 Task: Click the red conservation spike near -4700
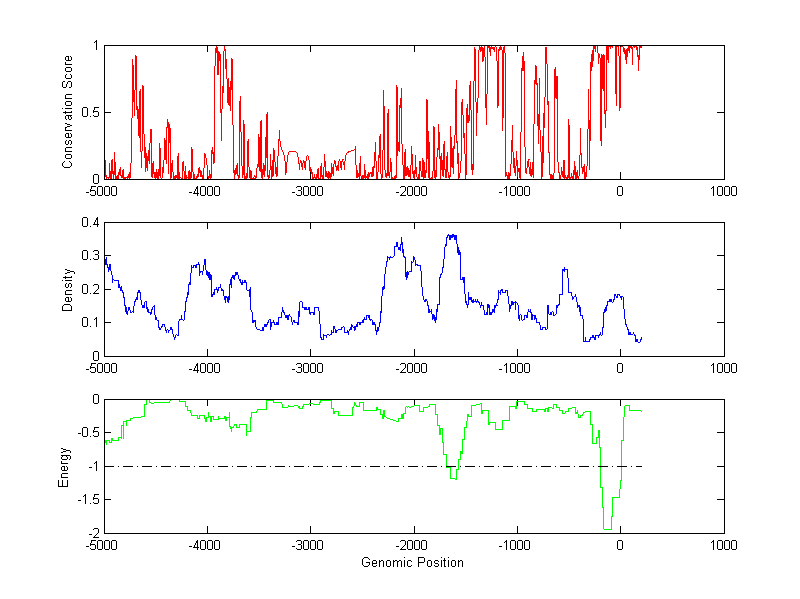point(134,58)
